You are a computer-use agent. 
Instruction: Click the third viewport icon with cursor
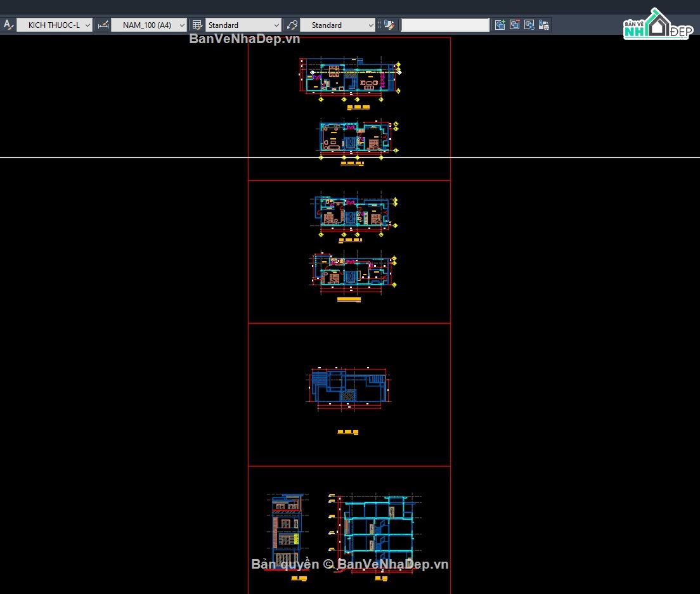tap(529, 25)
